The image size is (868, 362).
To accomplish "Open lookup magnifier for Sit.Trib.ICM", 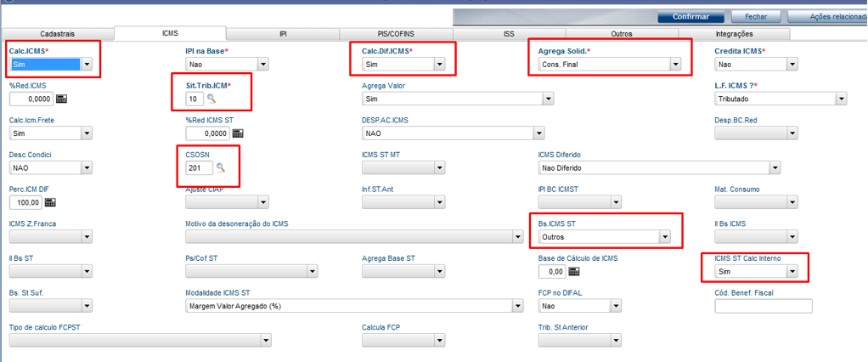I will [x=211, y=99].
